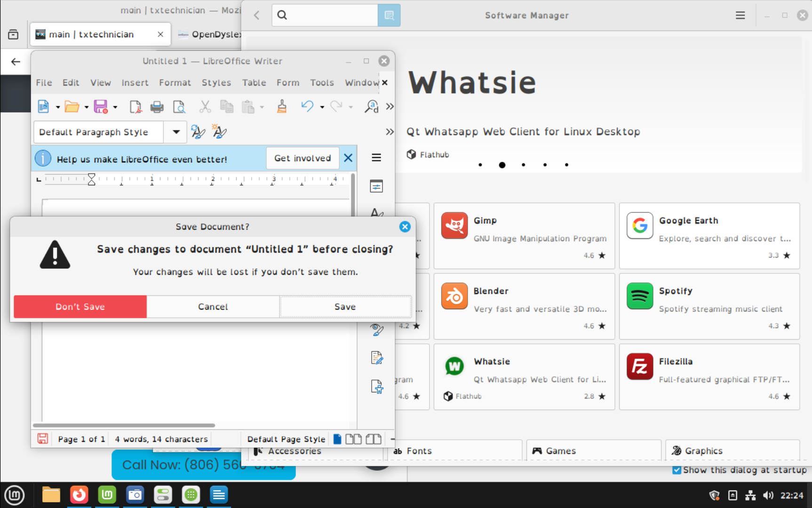Open the Tools menu in Writer

pyautogui.click(x=322, y=83)
